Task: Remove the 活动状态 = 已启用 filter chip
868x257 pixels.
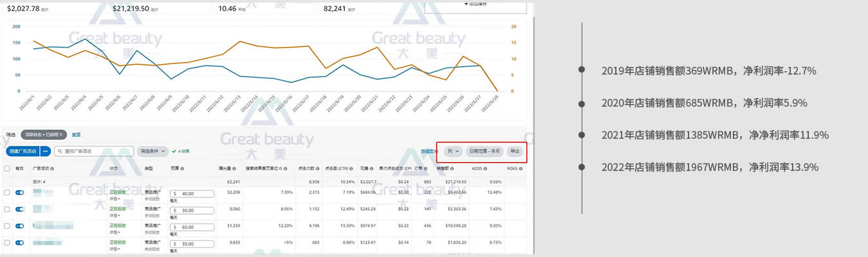Action: coord(61,135)
